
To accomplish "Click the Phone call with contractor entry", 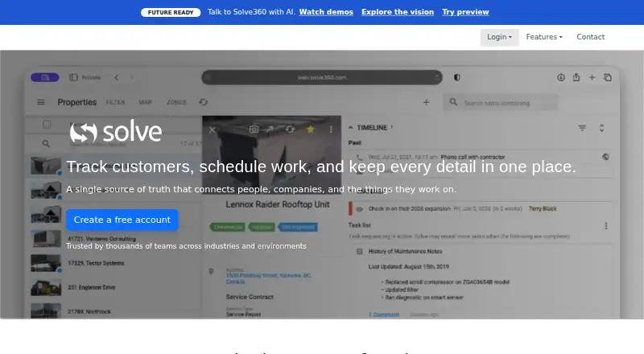I will 473,157.
